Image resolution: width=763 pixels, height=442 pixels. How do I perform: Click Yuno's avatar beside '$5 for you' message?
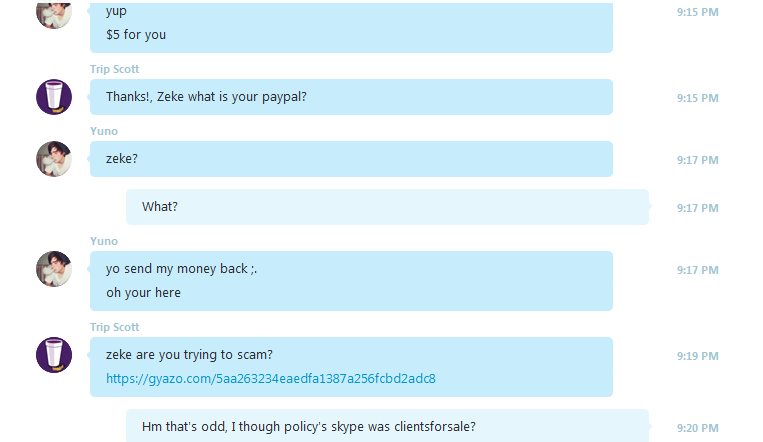(54, 15)
